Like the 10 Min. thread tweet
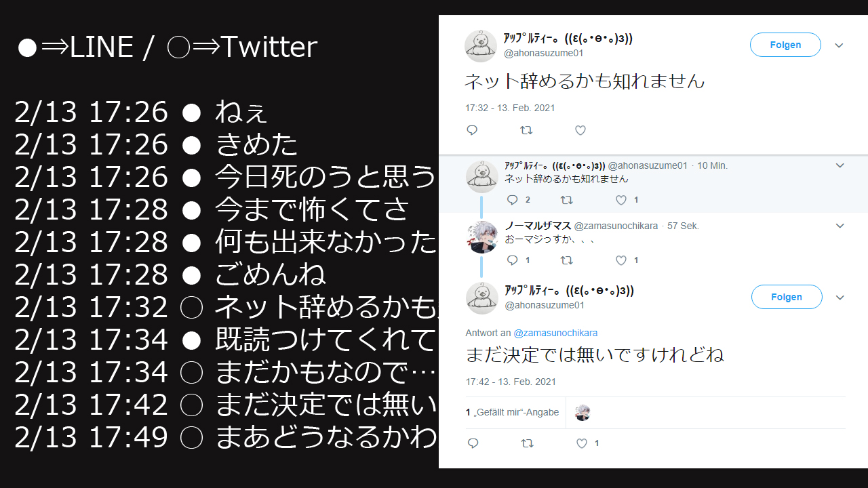 [x=621, y=200]
